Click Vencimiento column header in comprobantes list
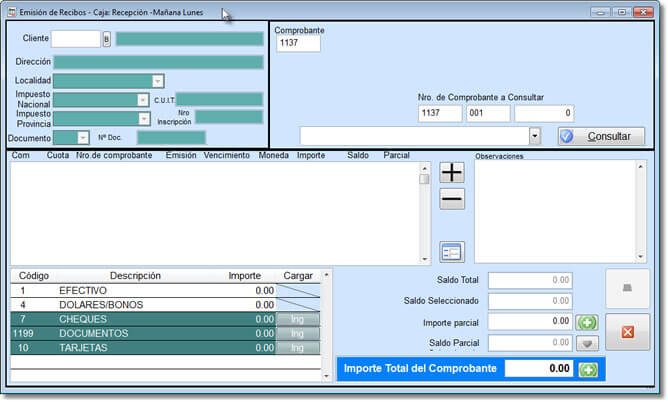Screen dimensions: 668x402 pyautogui.click(x=226, y=155)
